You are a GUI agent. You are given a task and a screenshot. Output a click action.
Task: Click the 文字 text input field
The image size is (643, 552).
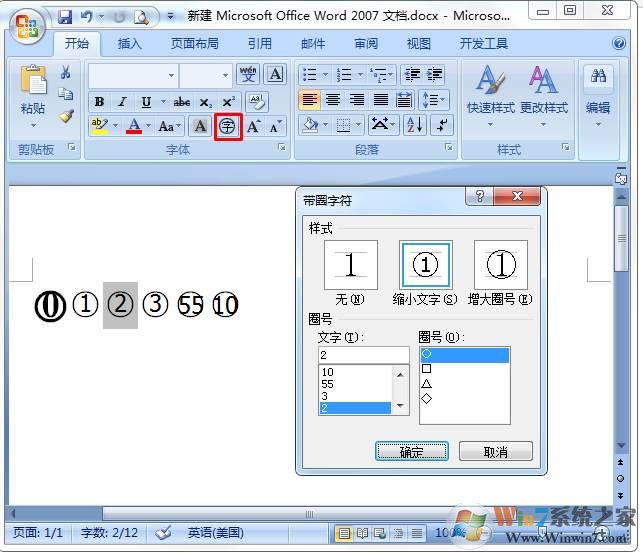[x=363, y=355]
